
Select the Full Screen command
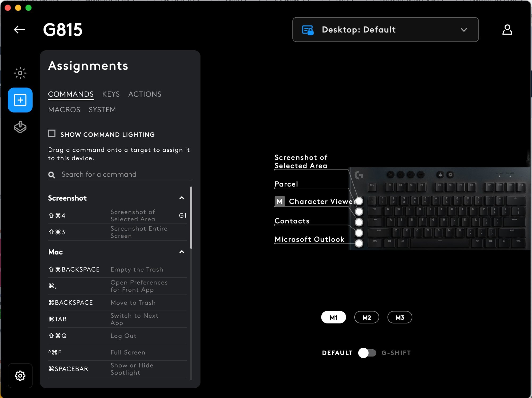point(117,352)
